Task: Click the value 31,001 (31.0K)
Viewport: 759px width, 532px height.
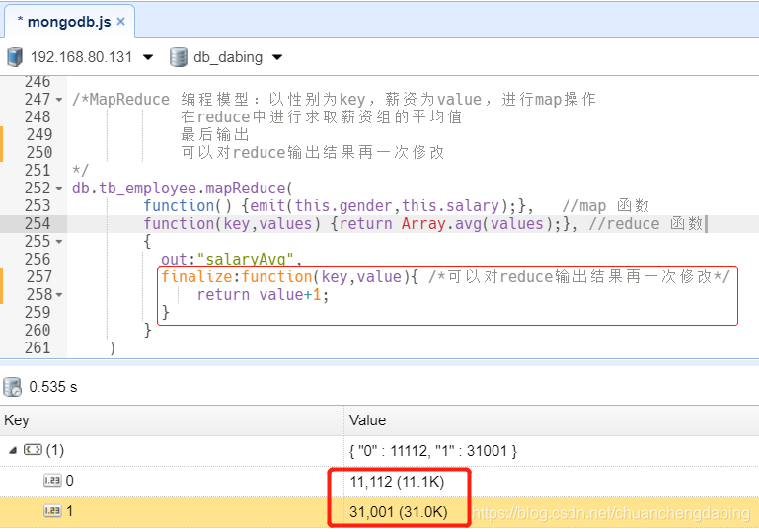Action: tap(399, 512)
